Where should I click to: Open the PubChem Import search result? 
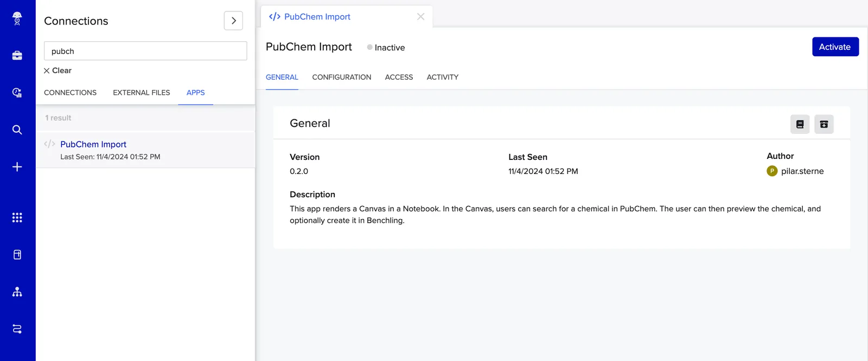click(x=145, y=150)
